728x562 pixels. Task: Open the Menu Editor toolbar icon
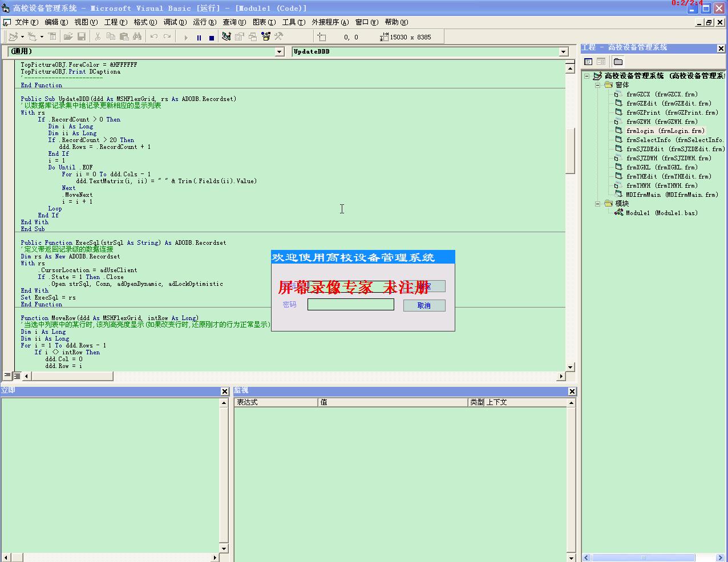(52, 37)
